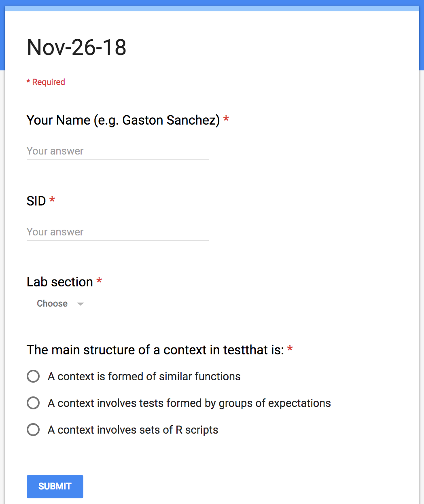This screenshot has height=504, width=424.
Task: Click the 'Nov-26-18' form title
Action: [76, 47]
